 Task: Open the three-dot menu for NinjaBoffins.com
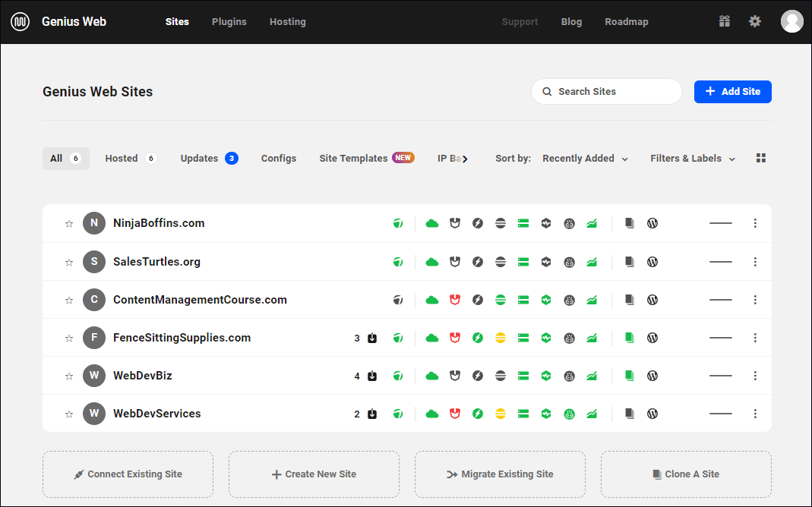pos(755,223)
